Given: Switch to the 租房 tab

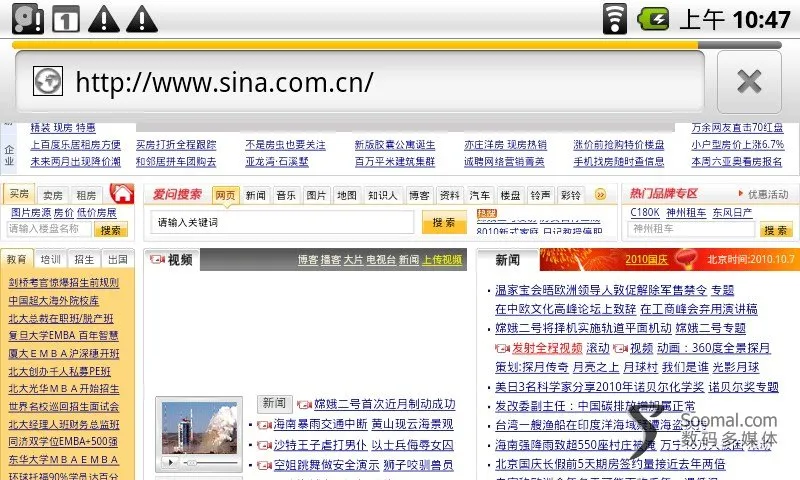Looking at the screenshot, I should point(86,195).
